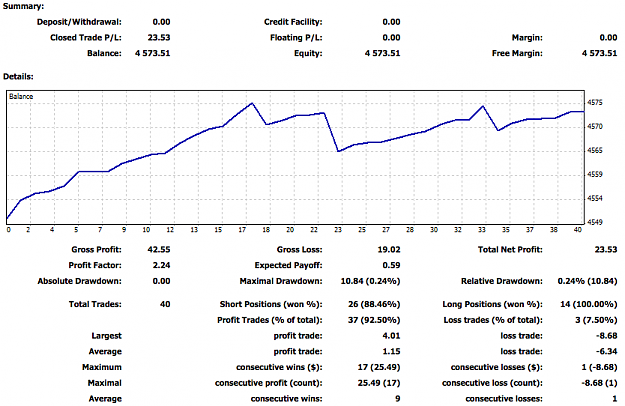Click the "Balance" legend inside the chart

click(21, 96)
